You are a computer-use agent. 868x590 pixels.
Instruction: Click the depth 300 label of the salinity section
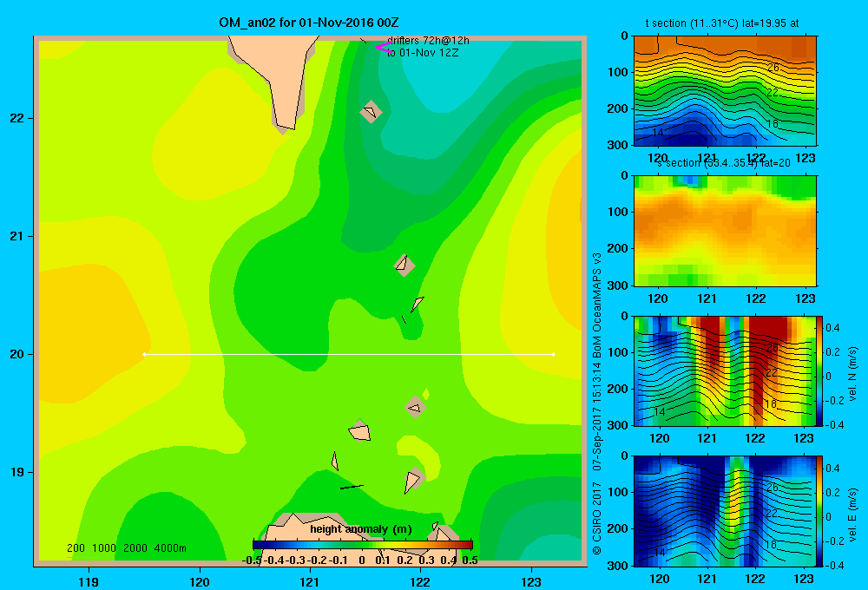(618, 285)
